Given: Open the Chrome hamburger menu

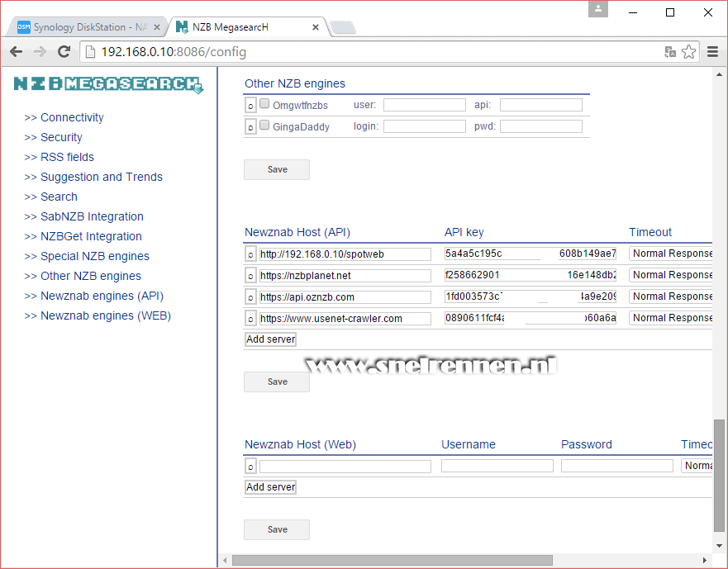Looking at the screenshot, I should click(x=712, y=51).
